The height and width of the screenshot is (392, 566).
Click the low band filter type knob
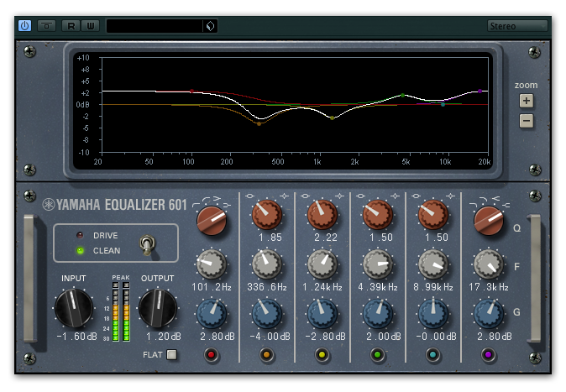[x=212, y=221]
